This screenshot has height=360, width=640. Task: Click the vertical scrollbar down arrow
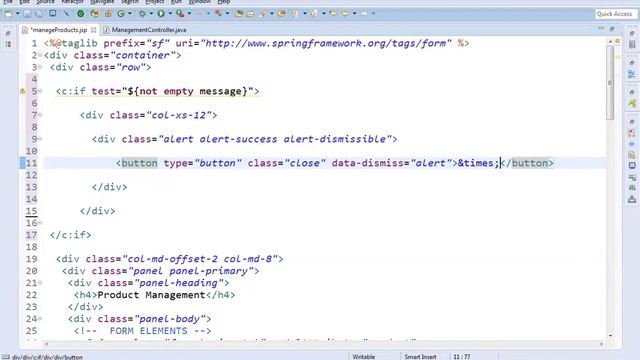pyautogui.click(x=610, y=336)
